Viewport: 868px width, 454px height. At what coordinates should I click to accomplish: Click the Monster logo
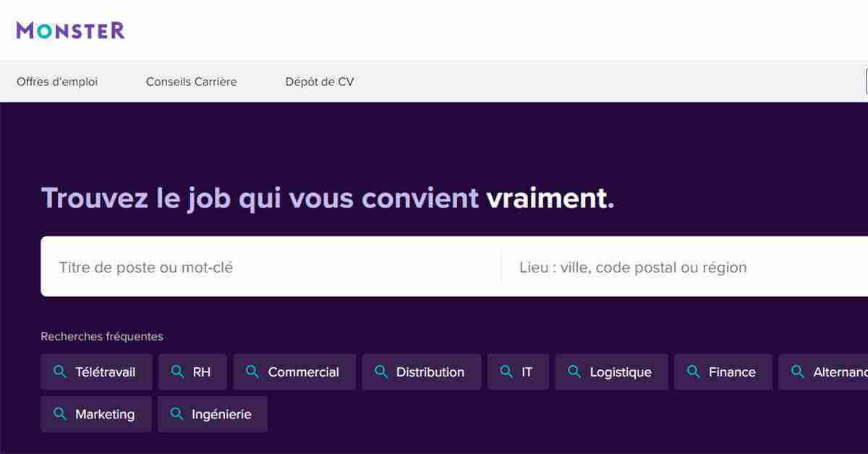pos(71,30)
